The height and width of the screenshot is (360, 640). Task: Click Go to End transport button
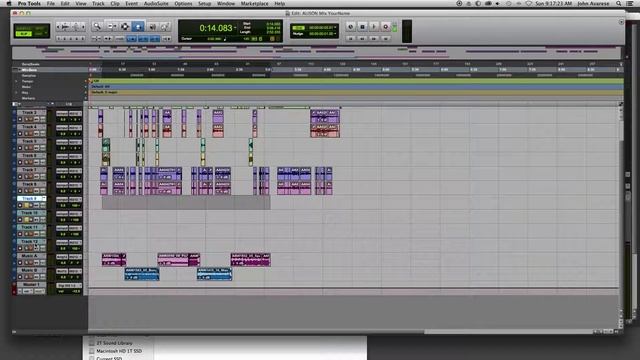[x=385, y=38]
